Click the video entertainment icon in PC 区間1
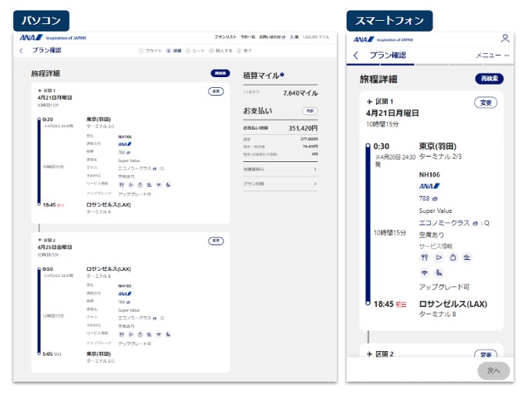The height and width of the screenshot is (395, 532). (131, 185)
